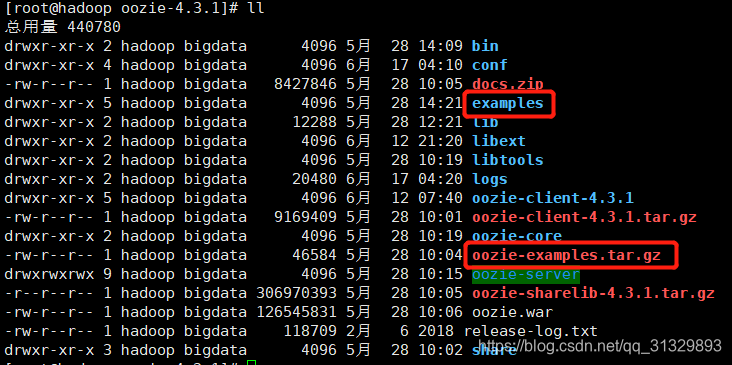Click the green cursor block at bottom prompt

click(252, 363)
